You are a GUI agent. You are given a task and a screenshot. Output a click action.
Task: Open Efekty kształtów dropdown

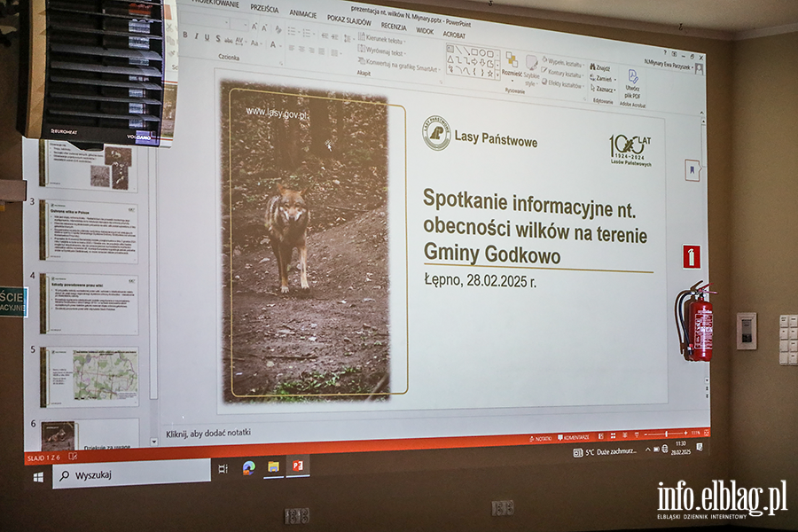tap(563, 84)
